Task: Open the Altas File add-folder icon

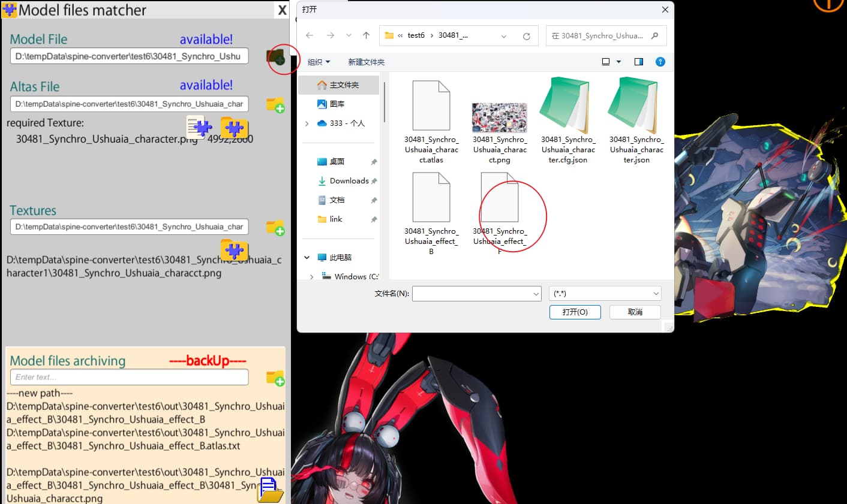Action: pyautogui.click(x=275, y=105)
